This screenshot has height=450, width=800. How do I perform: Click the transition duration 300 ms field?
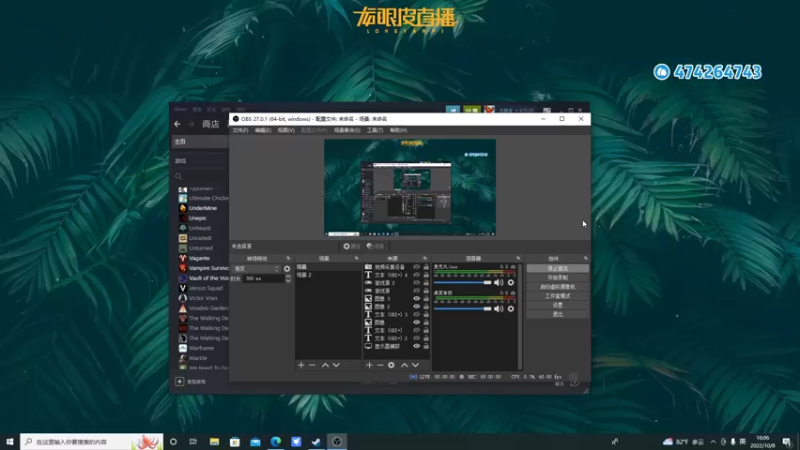click(264, 279)
